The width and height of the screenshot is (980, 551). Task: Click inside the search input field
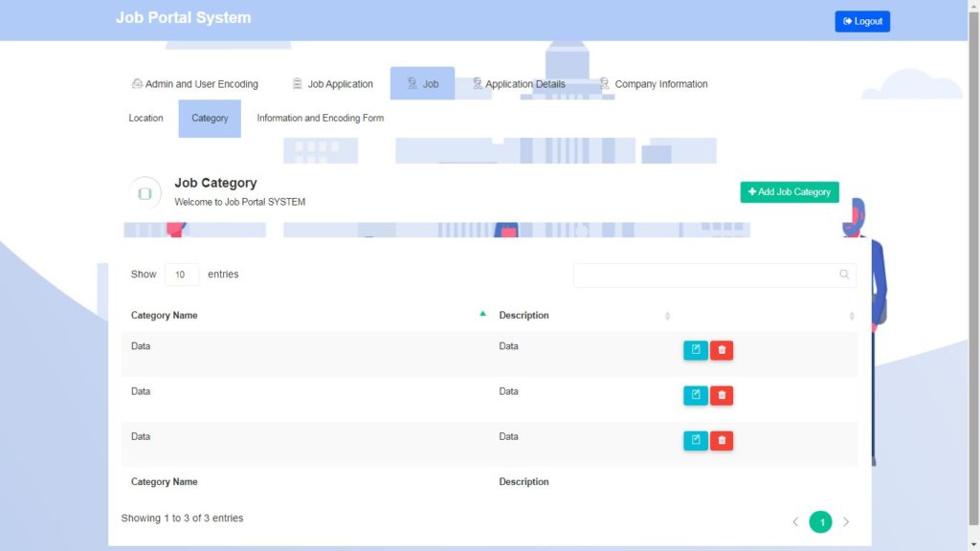(708, 275)
